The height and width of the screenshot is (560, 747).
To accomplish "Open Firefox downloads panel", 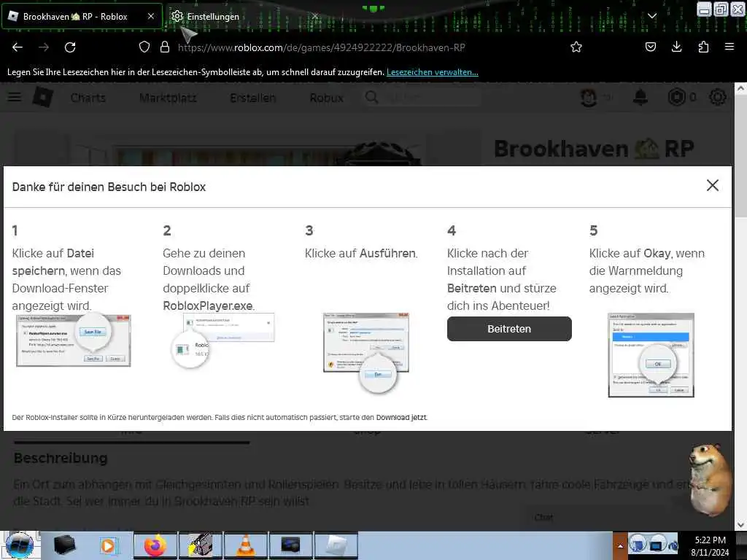I will point(676,47).
